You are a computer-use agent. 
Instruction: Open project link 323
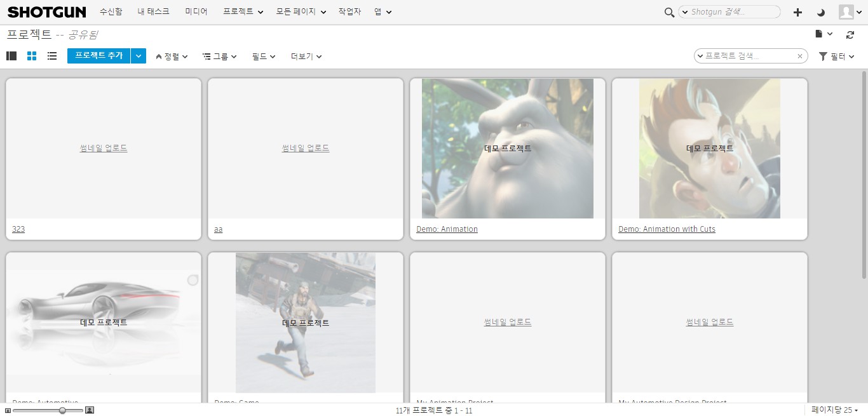click(18, 229)
